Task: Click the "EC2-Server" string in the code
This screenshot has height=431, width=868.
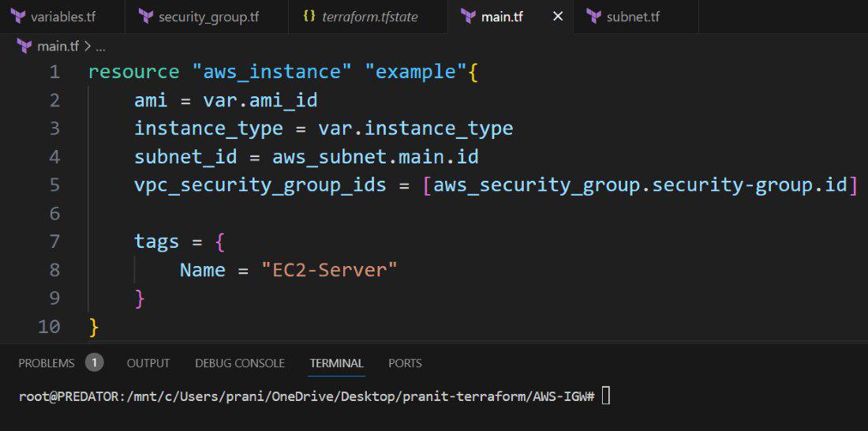Action: point(329,270)
